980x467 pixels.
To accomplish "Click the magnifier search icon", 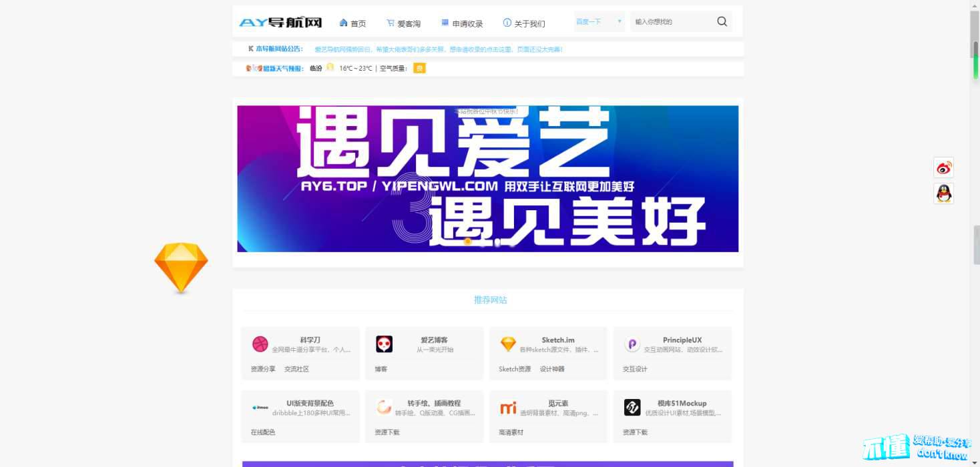I will (x=722, y=21).
